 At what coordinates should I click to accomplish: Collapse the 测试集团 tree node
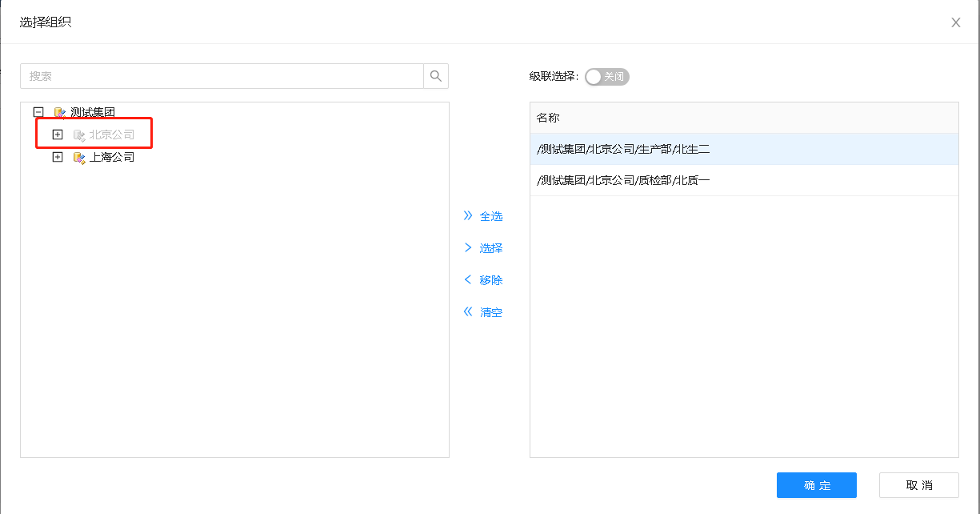pos(38,113)
